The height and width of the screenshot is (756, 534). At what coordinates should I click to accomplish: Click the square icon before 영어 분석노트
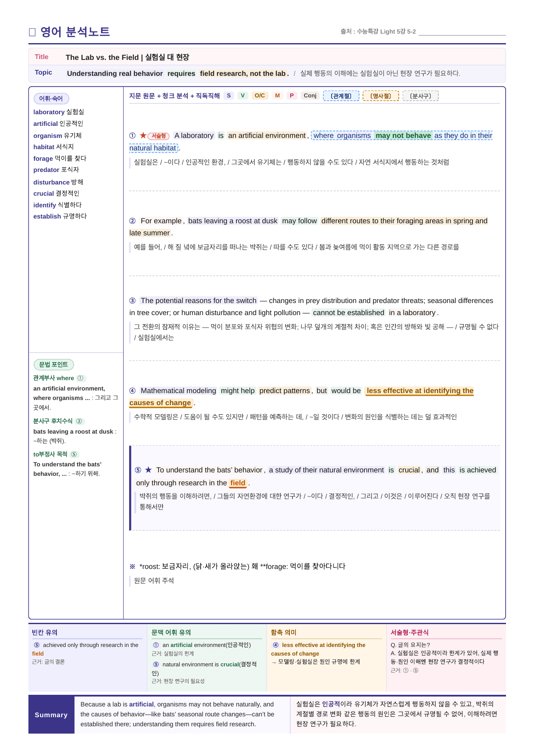tap(32, 32)
